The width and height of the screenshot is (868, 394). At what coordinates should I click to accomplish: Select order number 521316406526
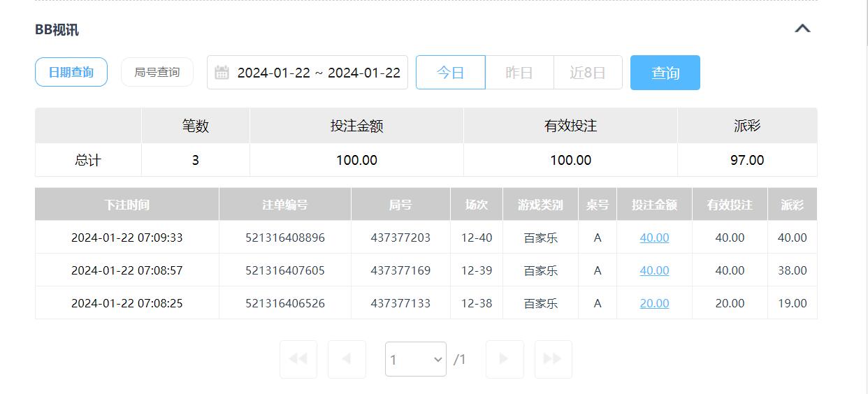pos(285,303)
